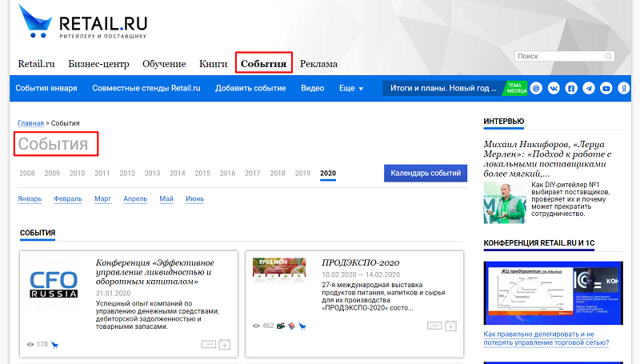
Task: Filter events by Июнь
Action: click(194, 198)
